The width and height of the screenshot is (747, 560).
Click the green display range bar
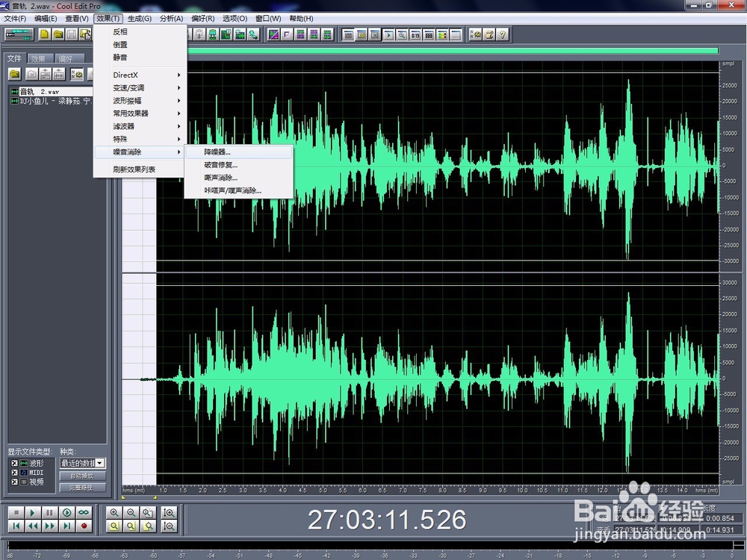[453, 51]
